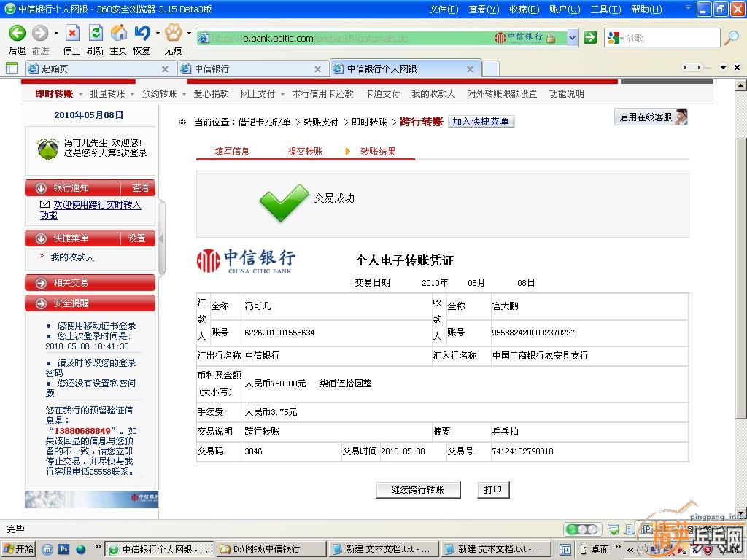The width and height of the screenshot is (747, 560).
Task: Collapse the left sidebar panel handle
Action: pyautogui.click(x=161, y=238)
